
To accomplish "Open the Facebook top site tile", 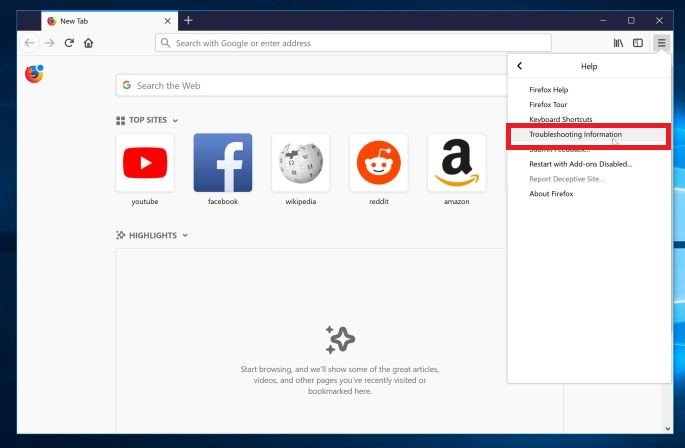I will [223, 163].
